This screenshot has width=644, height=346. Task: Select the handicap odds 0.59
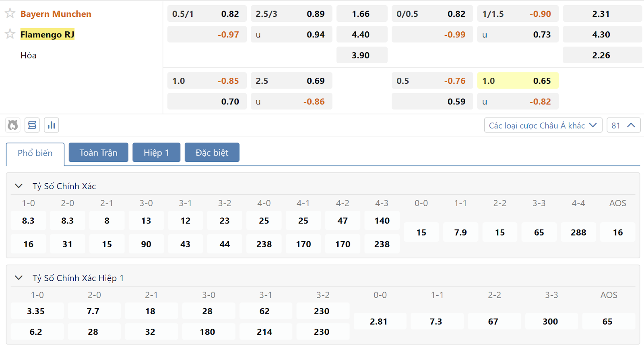432,102
